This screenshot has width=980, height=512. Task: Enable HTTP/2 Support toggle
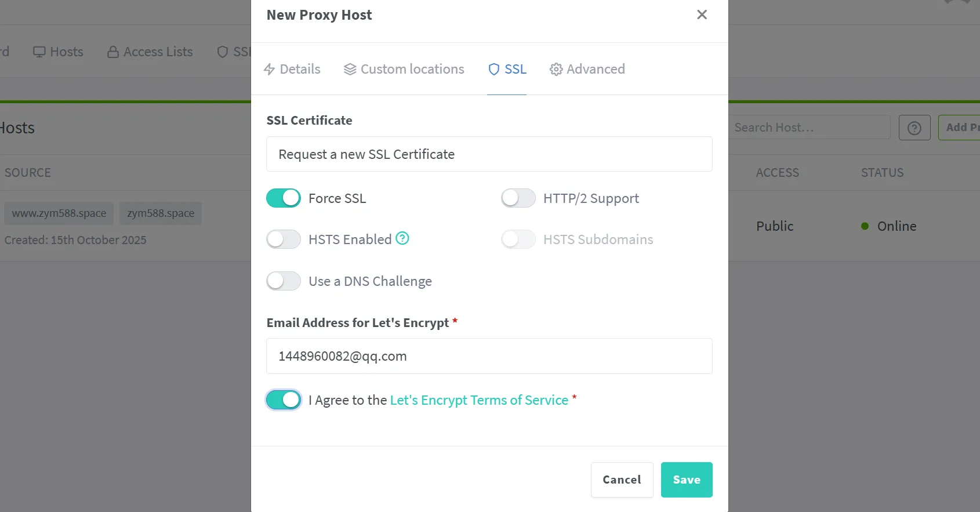coord(518,198)
